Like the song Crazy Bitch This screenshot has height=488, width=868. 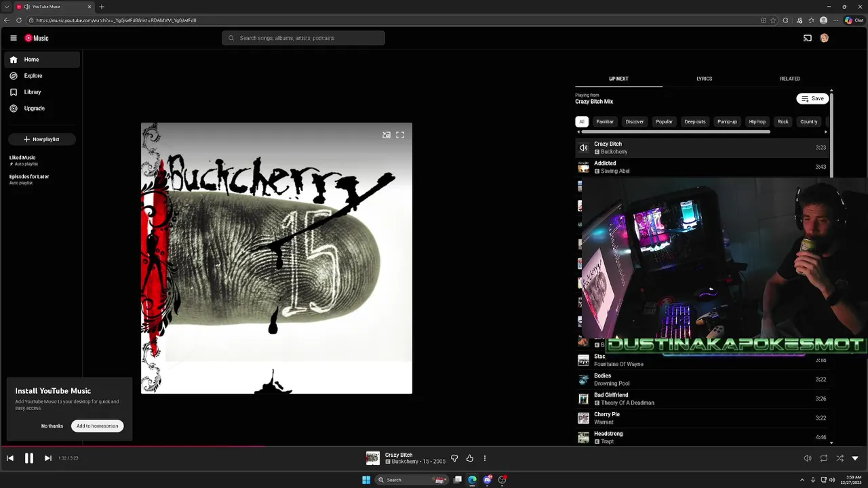pos(469,458)
